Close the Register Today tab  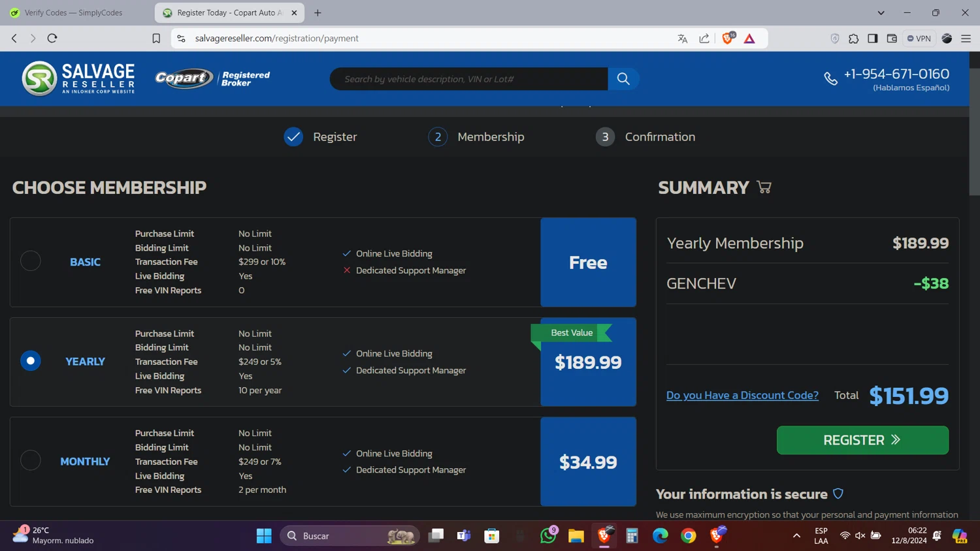tap(294, 12)
